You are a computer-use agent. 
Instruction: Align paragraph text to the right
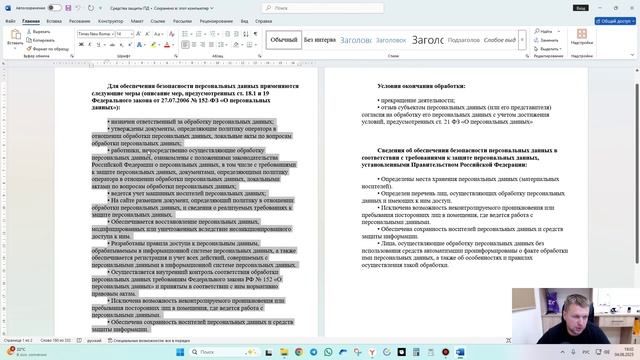(x=202, y=45)
